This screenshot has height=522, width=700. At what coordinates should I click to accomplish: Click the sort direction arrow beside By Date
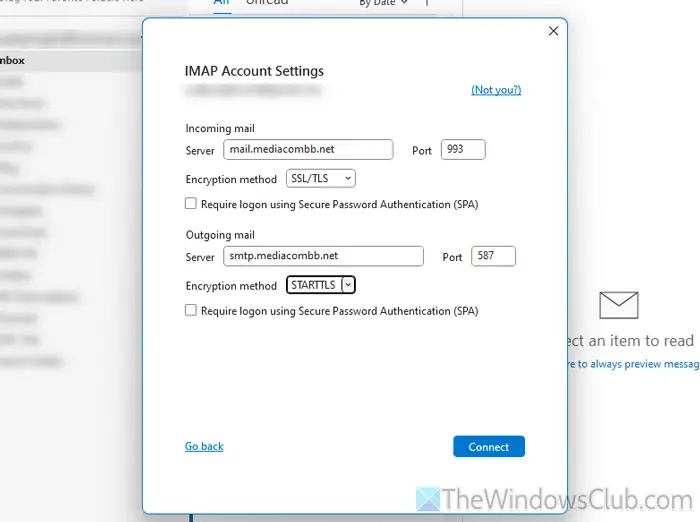click(x=427, y=4)
